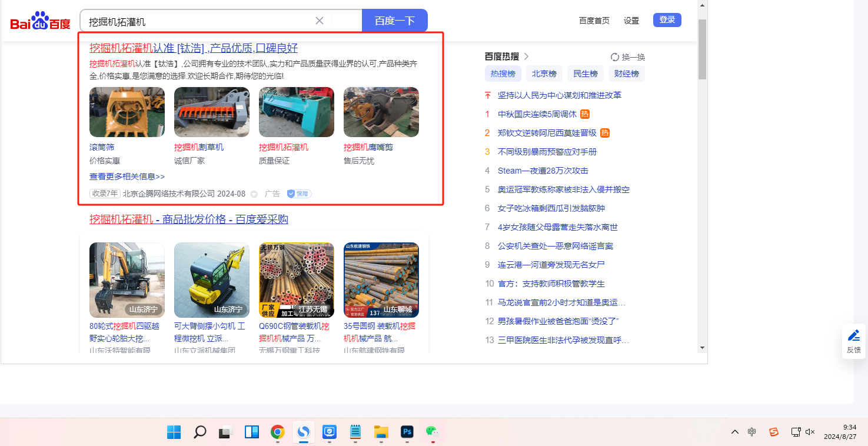Viewport: 868px width, 446px height.
Task: Click the Baidu logo
Action: (x=40, y=21)
